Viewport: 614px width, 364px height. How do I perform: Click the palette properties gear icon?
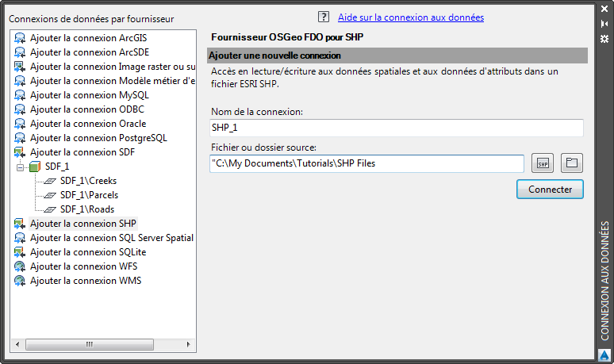tap(604, 38)
